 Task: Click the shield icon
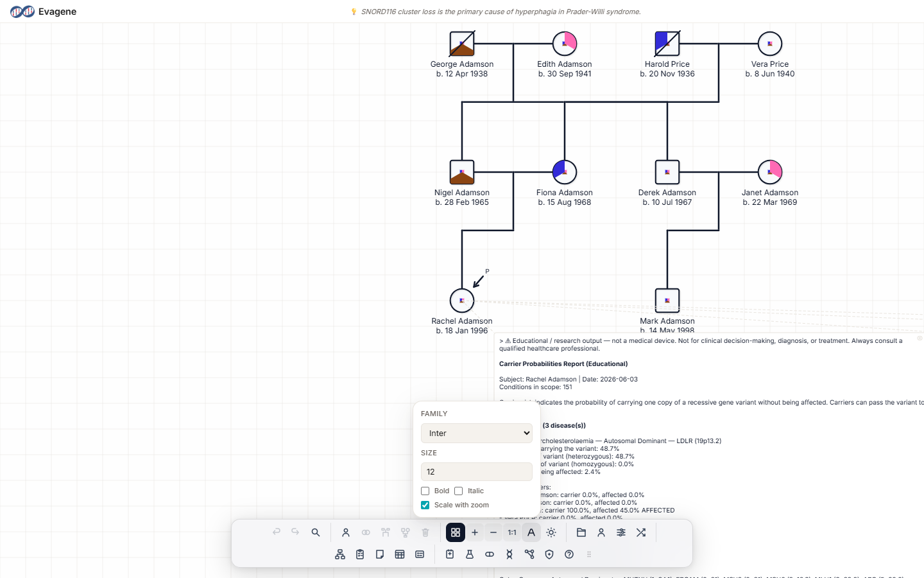[x=549, y=554]
